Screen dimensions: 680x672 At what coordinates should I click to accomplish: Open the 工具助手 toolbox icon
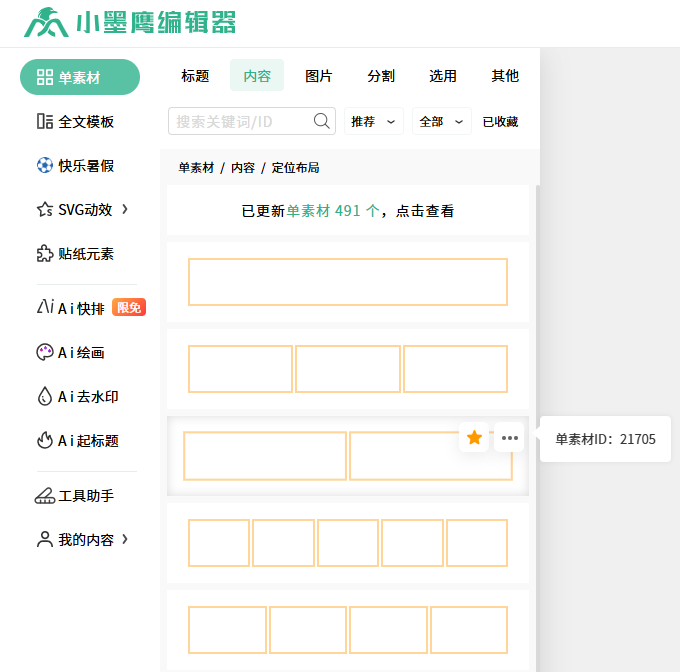tap(45, 496)
